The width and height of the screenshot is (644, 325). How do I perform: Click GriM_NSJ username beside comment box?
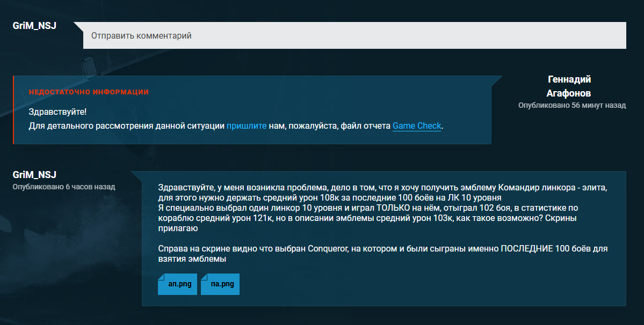coord(35,26)
